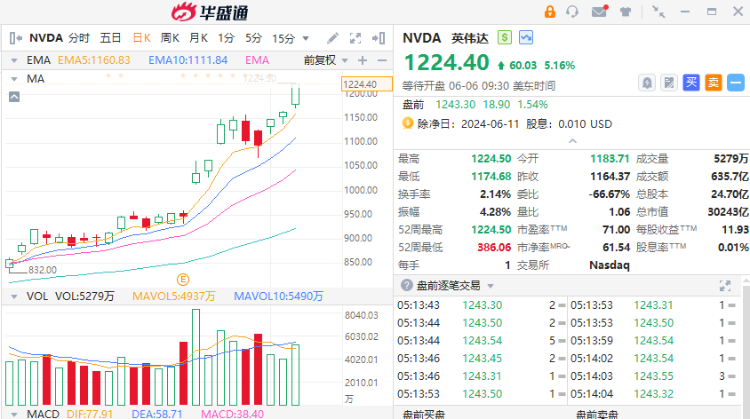Image resolution: width=750 pixels, height=419 pixels.
Task: Click the 832.00 low marker on chart
Action: 42,270
